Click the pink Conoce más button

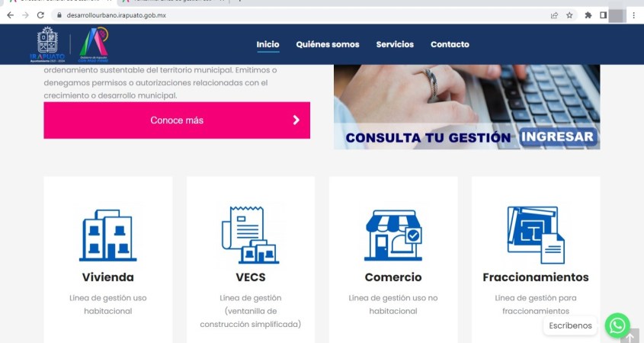(x=177, y=120)
